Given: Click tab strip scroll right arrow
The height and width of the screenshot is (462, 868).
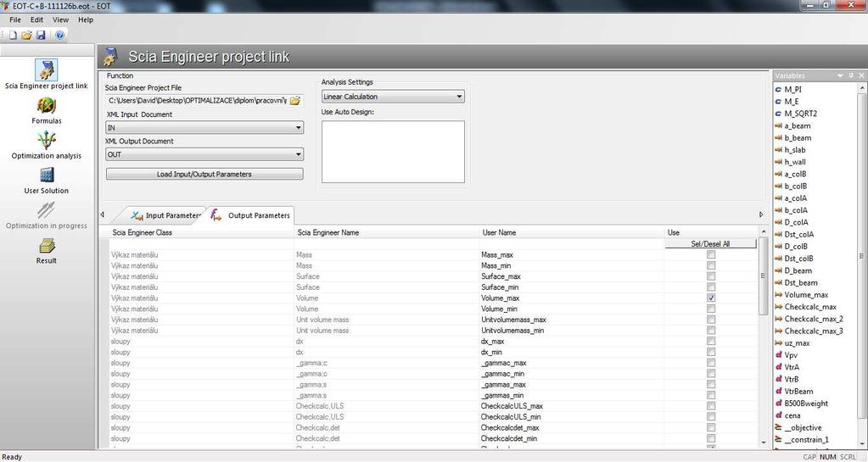Looking at the screenshot, I should [x=761, y=214].
